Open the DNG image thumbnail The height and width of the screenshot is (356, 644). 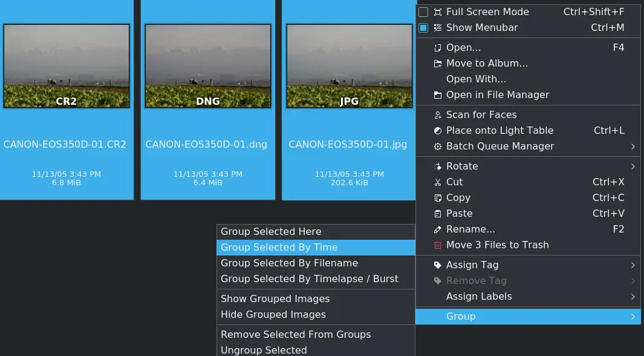tap(208, 66)
